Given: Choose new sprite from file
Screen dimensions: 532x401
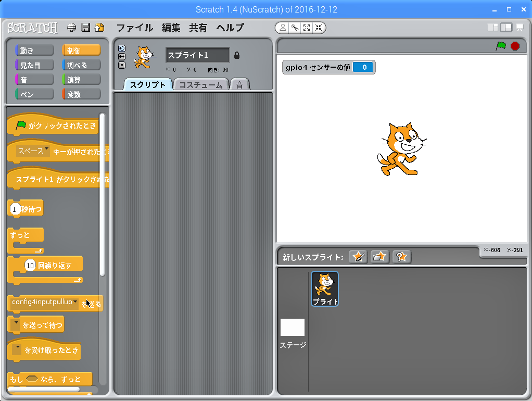Looking at the screenshot, I should coord(379,257).
